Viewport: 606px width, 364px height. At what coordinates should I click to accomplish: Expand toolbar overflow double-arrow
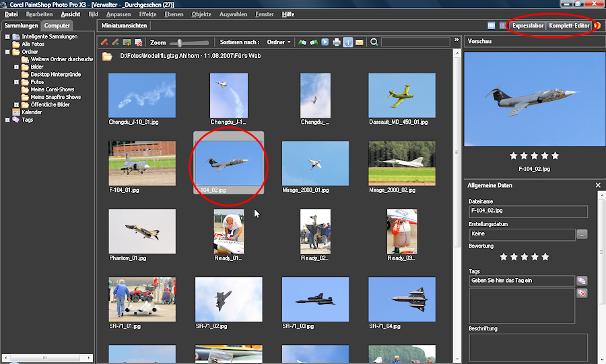pyautogui.click(x=457, y=40)
